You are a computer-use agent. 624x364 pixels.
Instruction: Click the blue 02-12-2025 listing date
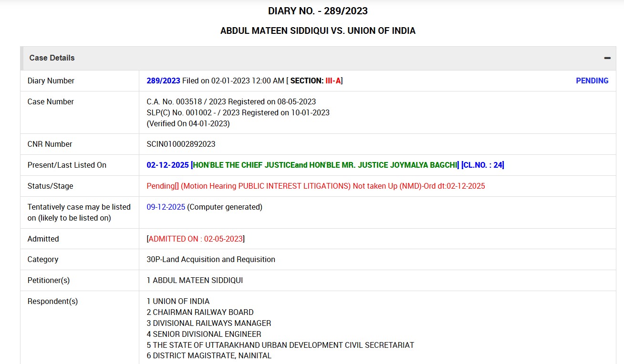[167, 165]
